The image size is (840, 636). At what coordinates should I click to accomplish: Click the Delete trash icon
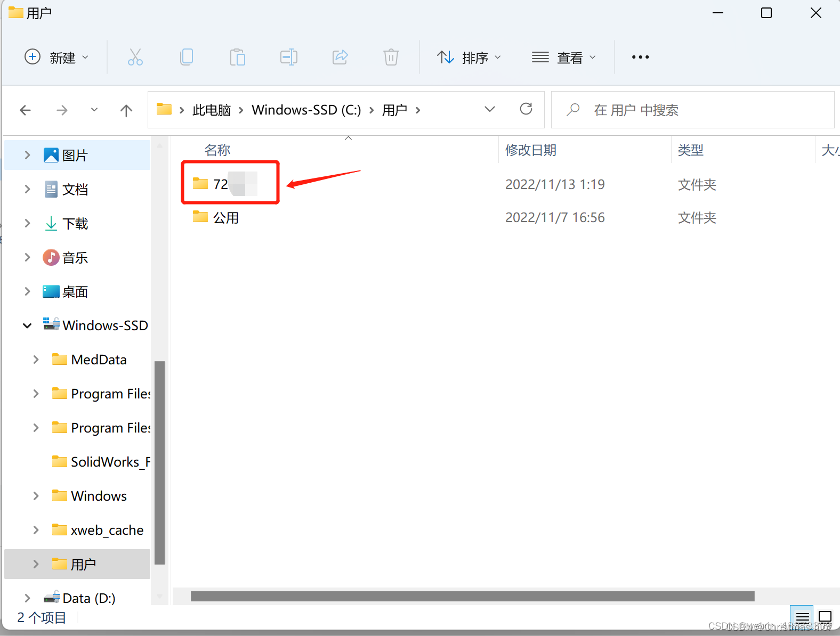[x=391, y=57]
